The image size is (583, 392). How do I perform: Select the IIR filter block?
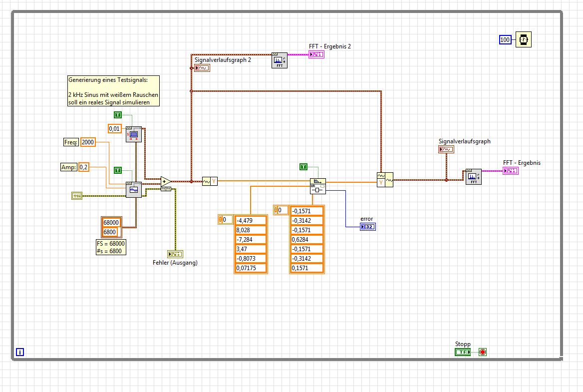click(x=317, y=186)
